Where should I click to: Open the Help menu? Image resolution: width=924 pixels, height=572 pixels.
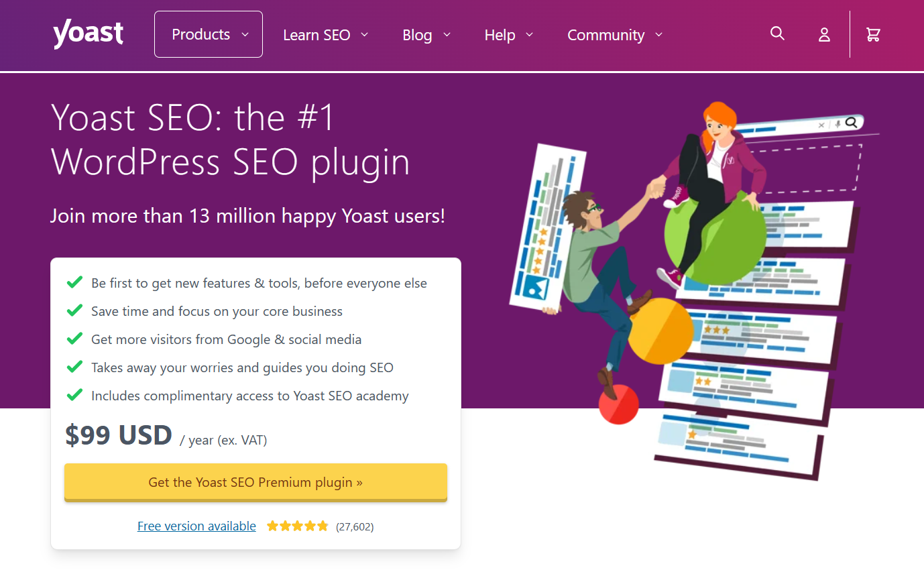[x=509, y=35]
